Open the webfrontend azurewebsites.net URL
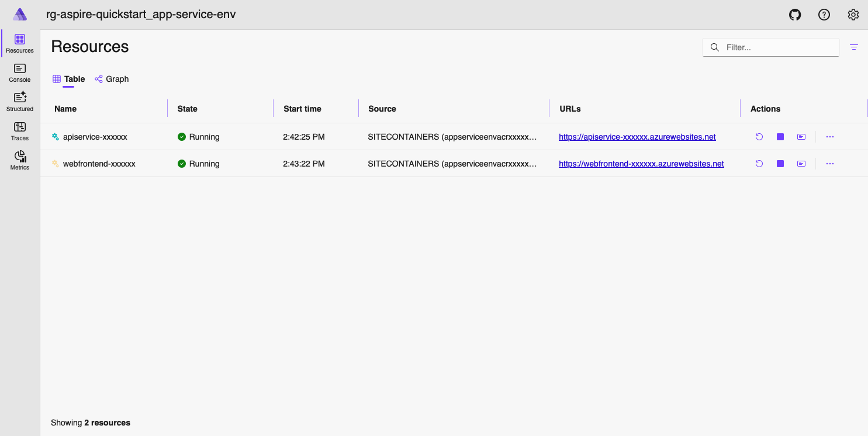This screenshot has width=868, height=436. click(641, 163)
